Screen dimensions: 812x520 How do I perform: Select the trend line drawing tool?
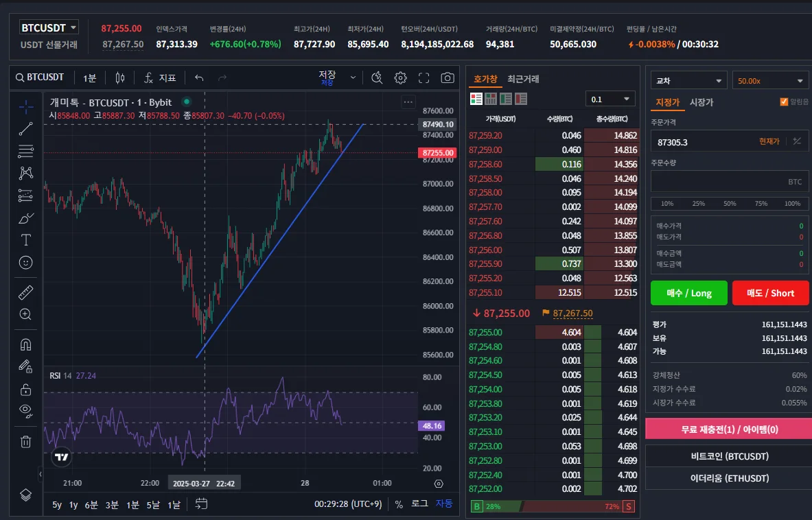pyautogui.click(x=25, y=129)
